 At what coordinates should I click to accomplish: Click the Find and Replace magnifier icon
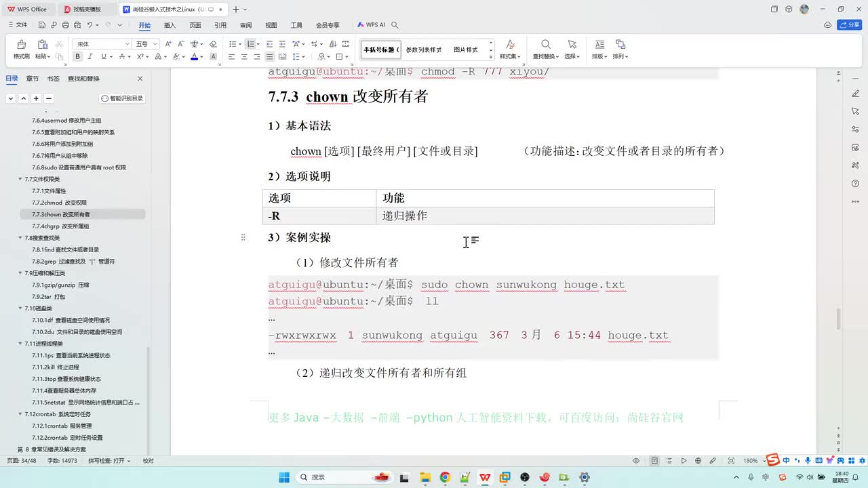pyautogui.click(x=545, y=44)
